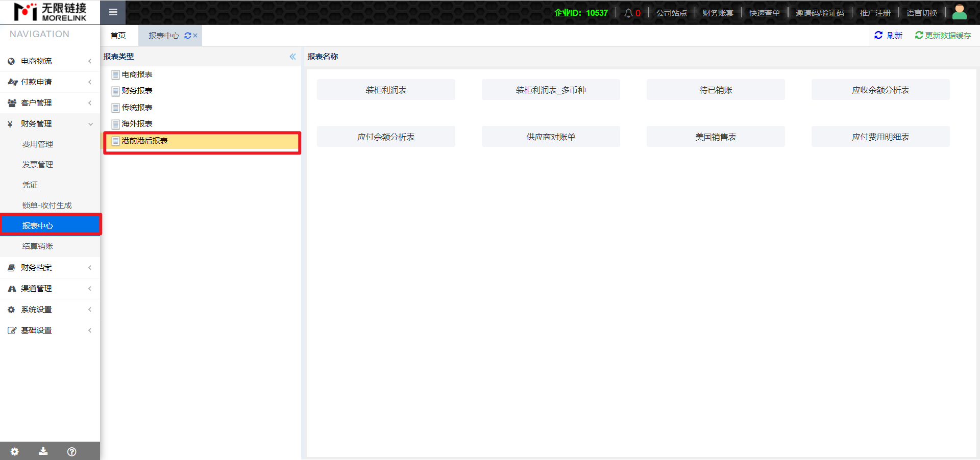Click the road icon beside 渠道管理

coord(12,288)
